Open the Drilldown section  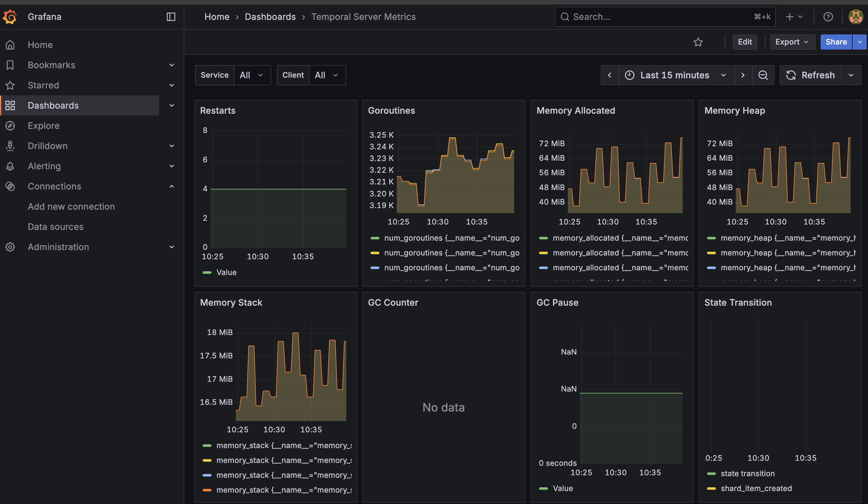click(x=48, y=146)
